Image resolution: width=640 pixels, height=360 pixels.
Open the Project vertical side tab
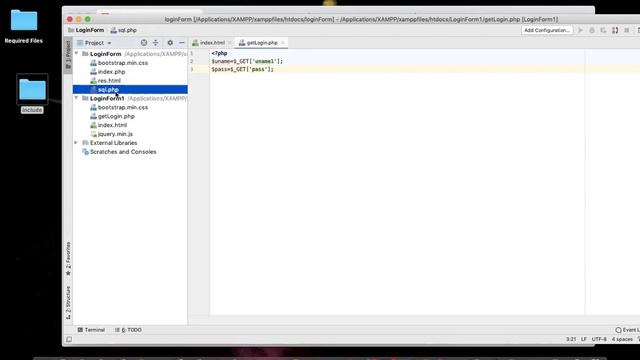68,55
